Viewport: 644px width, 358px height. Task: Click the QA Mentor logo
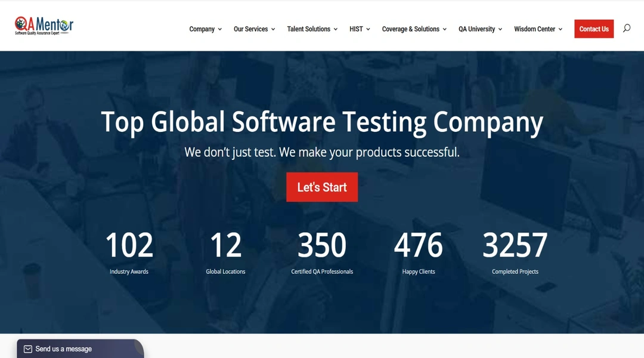43,25
